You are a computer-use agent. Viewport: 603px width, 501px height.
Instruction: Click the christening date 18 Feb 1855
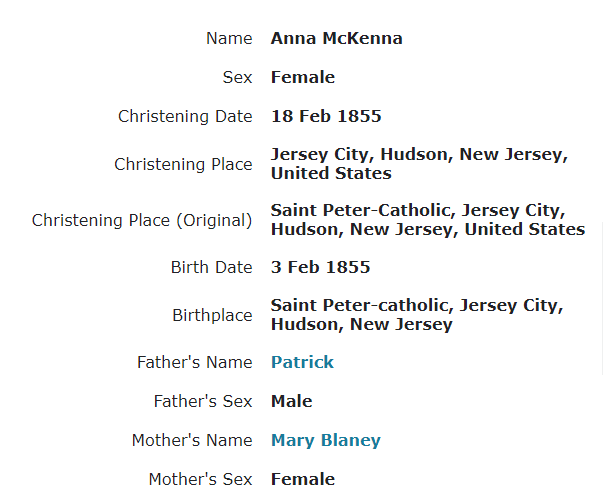[325, 117]
